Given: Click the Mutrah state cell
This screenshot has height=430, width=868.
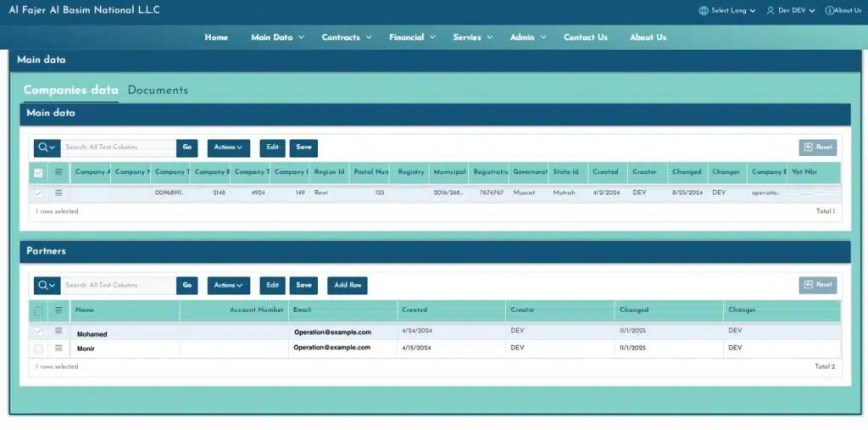Looking at the screenshot, I should (x=569, y=193).
